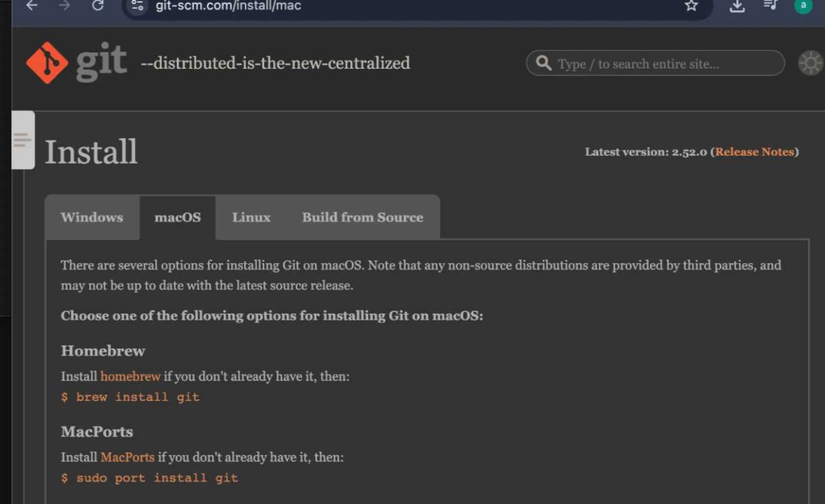Screen dimensions: 825x504
Task: Open the Build from Source tab
Action: coord(362,217)
